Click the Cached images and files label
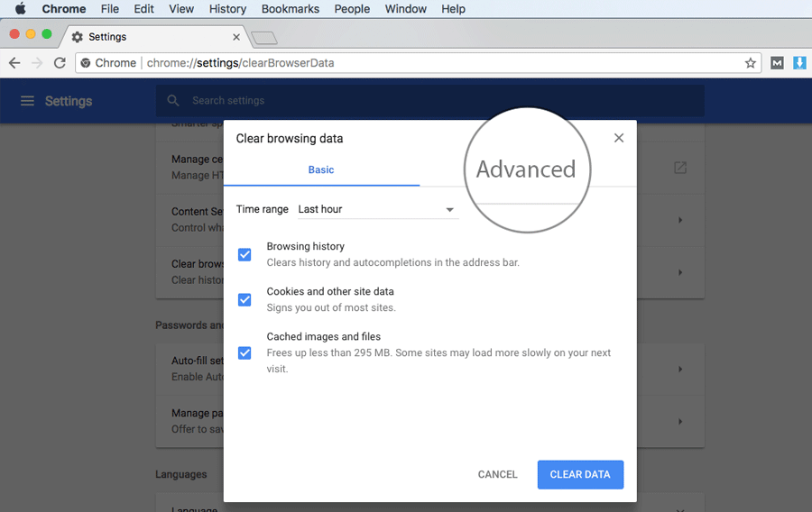812x512 pixels. [x=324, y=336]
